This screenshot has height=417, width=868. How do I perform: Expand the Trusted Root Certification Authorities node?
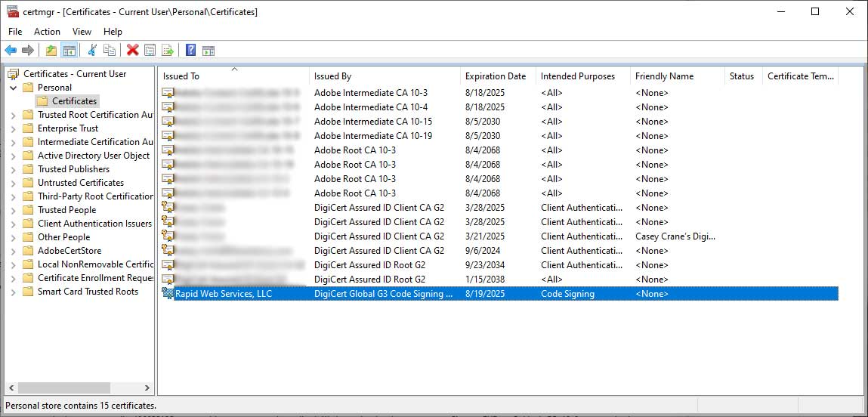click(x=14, y=115)
